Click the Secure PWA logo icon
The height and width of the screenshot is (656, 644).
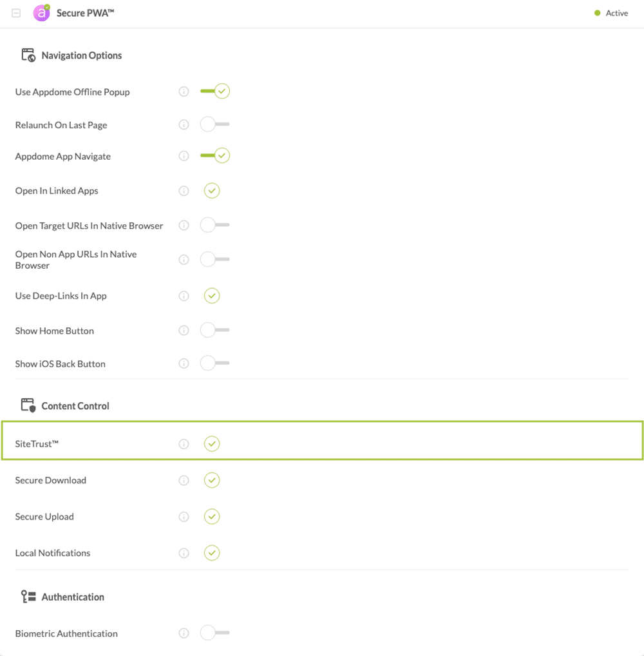42,13
